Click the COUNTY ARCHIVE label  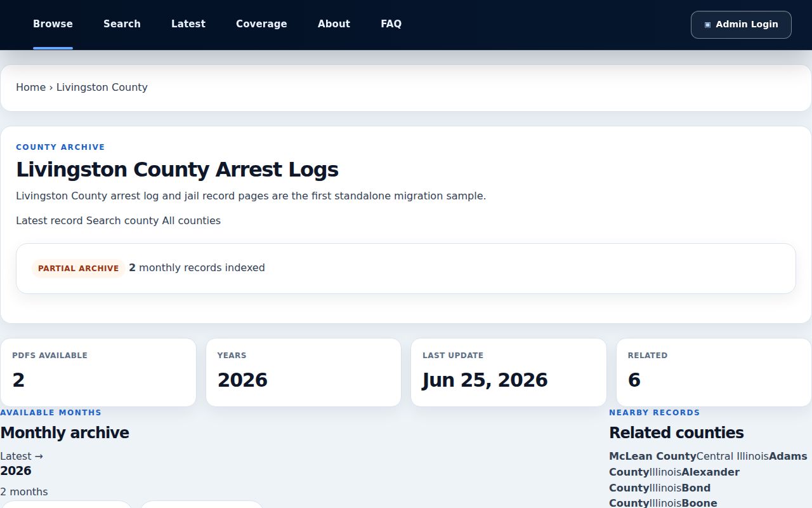[x=60, y=147]
